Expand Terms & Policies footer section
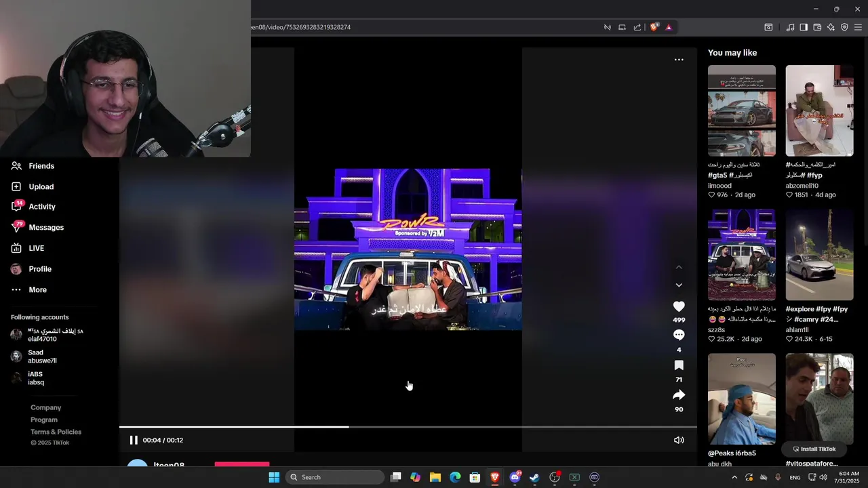The width and height of the screenshot is (868, 488). pyautogui.click(x=56, y=432)
